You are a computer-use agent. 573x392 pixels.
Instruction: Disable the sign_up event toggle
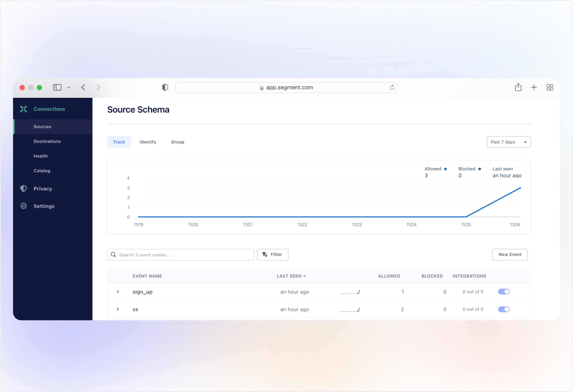pyautogui.click(x=503, y=292)
